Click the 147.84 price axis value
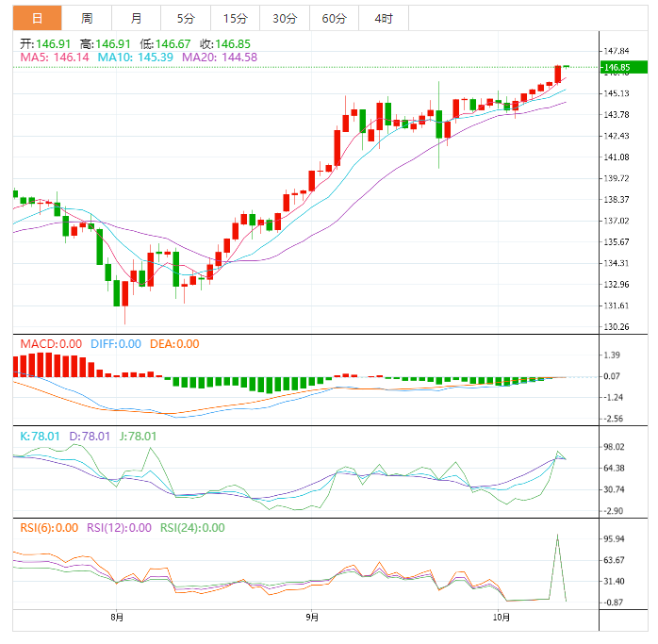The image size is (658, 644). click(617, 51)
